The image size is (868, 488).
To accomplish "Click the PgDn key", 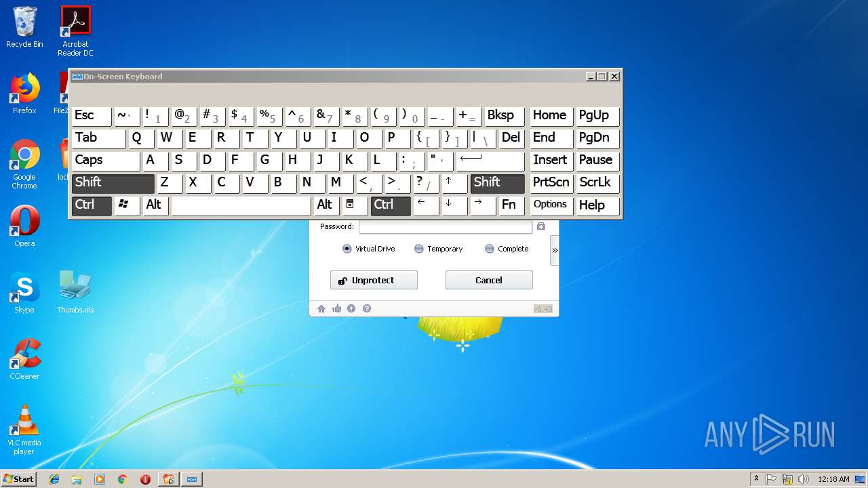I will (x=597, y=138).
